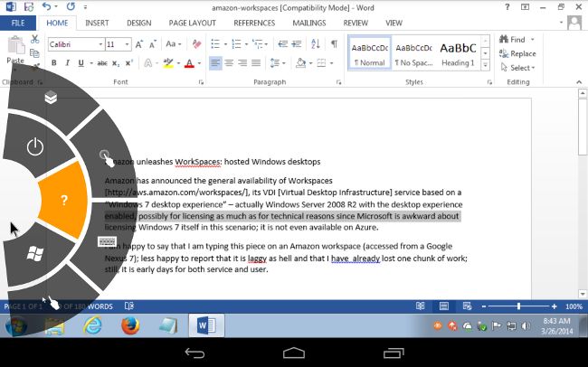Open borders dropdown arrow
588x367 pixels.
[332, 63]
